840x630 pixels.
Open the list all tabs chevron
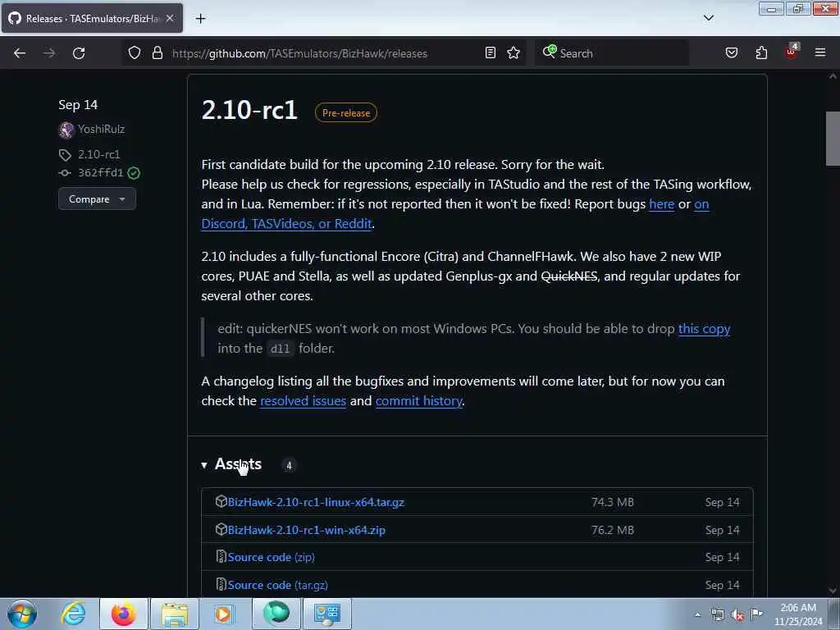(709, 18)
